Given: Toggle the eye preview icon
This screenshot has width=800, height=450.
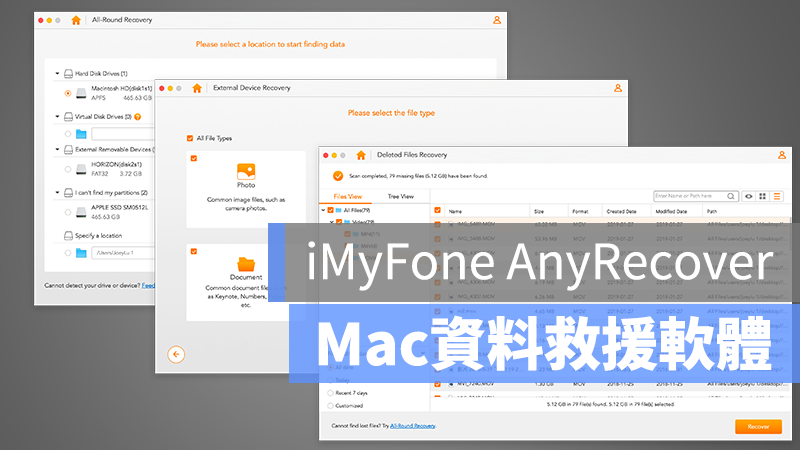Looking at the screenshot, I should tap(748, 196).
